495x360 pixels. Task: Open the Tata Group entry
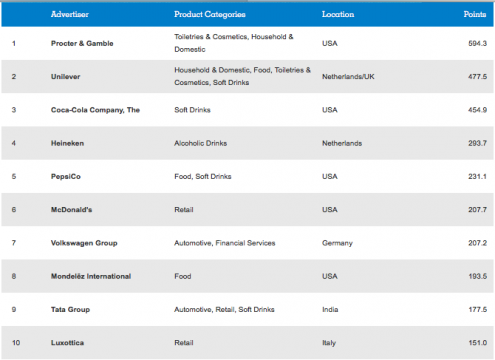click(70, 310)
